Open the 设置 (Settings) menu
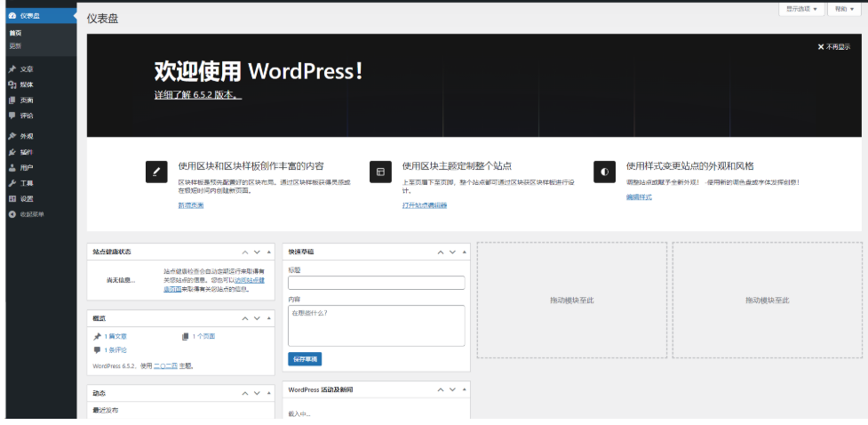Screen dimensions: 868x425 point(27,198)
